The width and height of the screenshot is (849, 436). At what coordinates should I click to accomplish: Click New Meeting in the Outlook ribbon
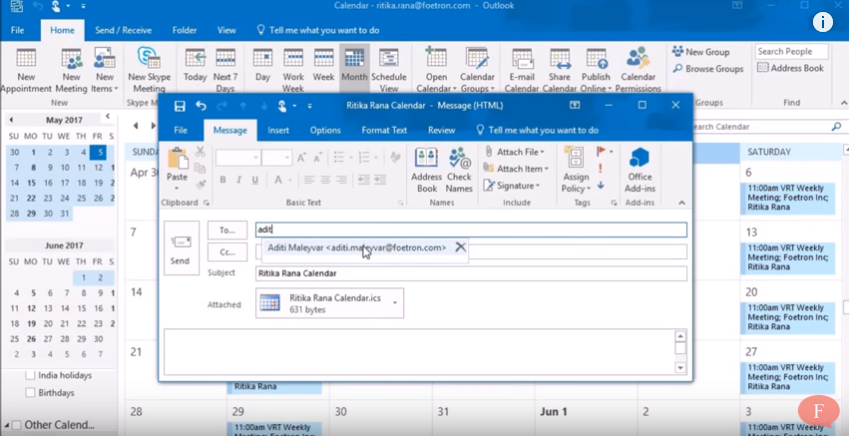[71, 70]
